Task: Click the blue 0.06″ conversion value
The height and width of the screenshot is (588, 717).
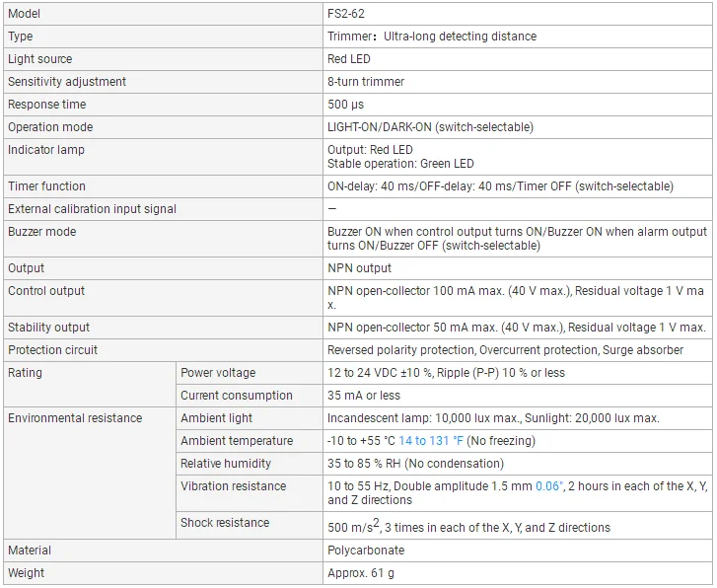Action: click(x=549, y=486)
